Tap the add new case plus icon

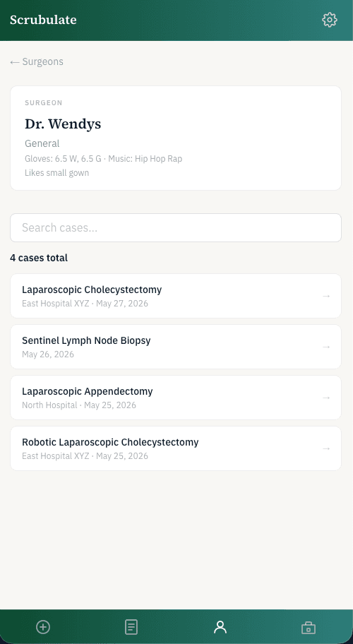click(x=43, y=627)
